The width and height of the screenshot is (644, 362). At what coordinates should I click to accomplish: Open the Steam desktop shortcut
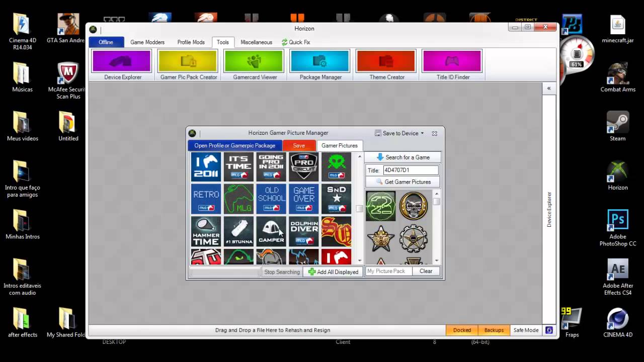[618, 126]
